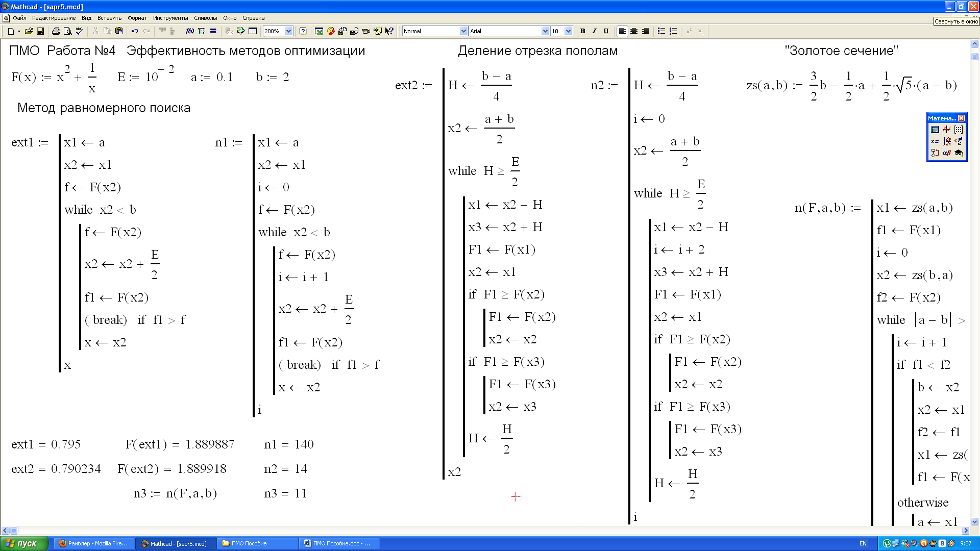This screenshot has height=551, width=980.
Task: Open the New document template dropdown arrow
Action: [19, 31]
